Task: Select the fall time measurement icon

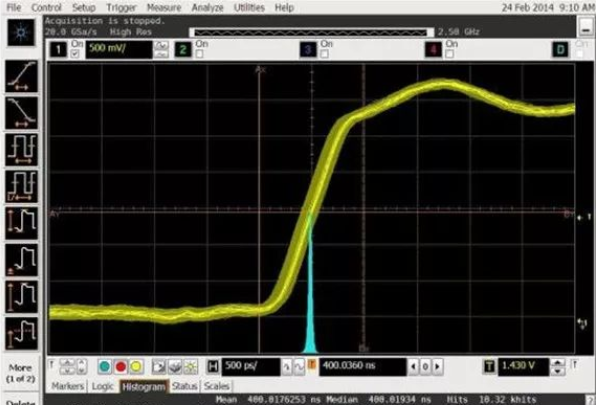Action: coord(21,113)
